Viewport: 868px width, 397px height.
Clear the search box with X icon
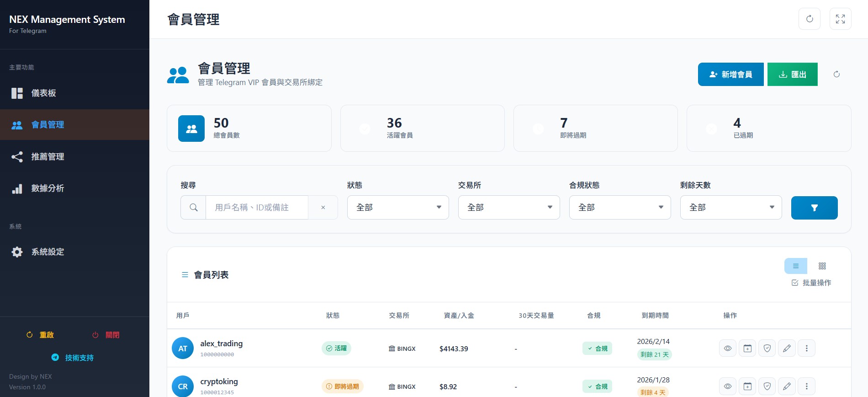tap(323, 208)
